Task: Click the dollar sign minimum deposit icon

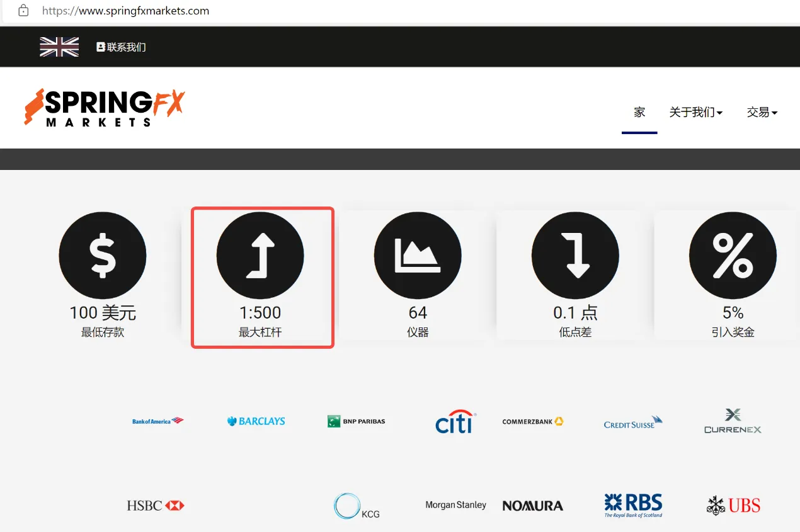Action: 103,255
